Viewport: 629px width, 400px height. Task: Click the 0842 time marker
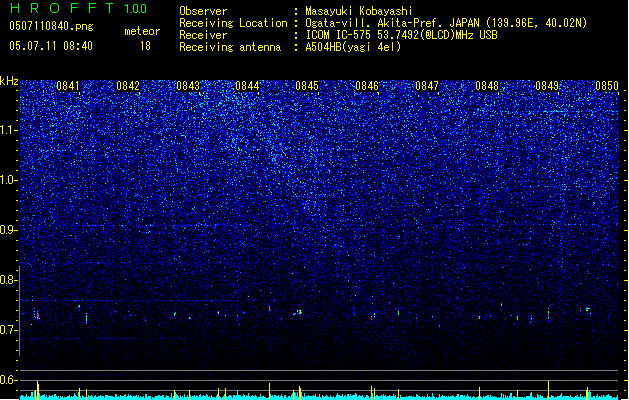click(128, 86)
